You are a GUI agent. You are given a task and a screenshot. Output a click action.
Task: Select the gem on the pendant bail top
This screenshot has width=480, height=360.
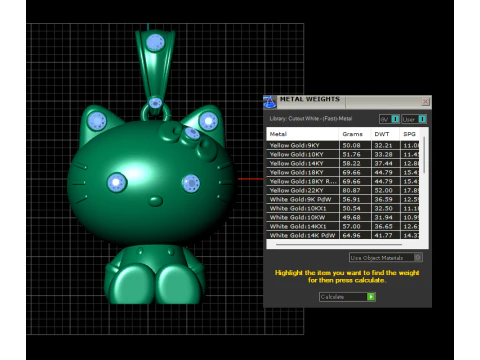155,43
